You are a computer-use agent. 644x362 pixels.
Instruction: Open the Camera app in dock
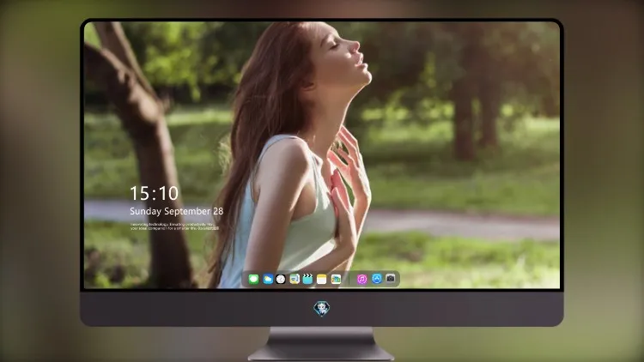391,279
